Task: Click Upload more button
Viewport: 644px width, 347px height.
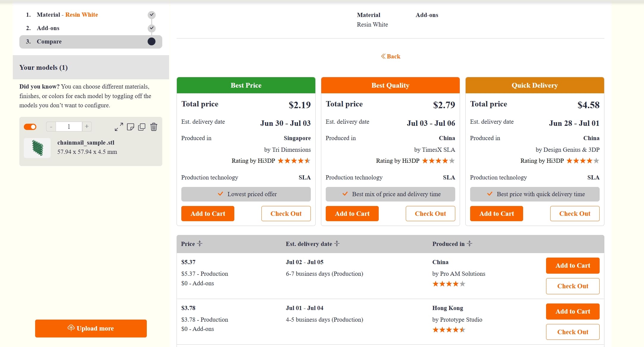Action: (91, 328)
